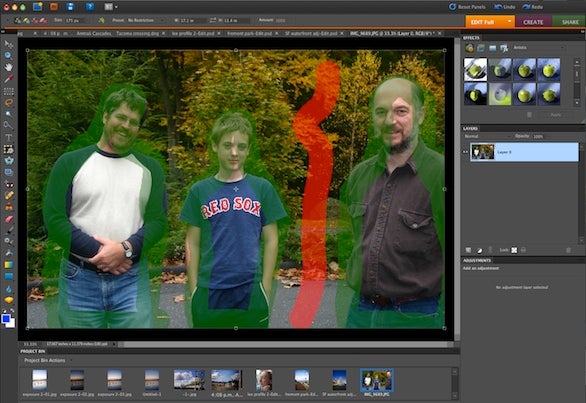Open the Artistic effects category dropdown
This screenshot has width=586, height=403.
point(538,48)
